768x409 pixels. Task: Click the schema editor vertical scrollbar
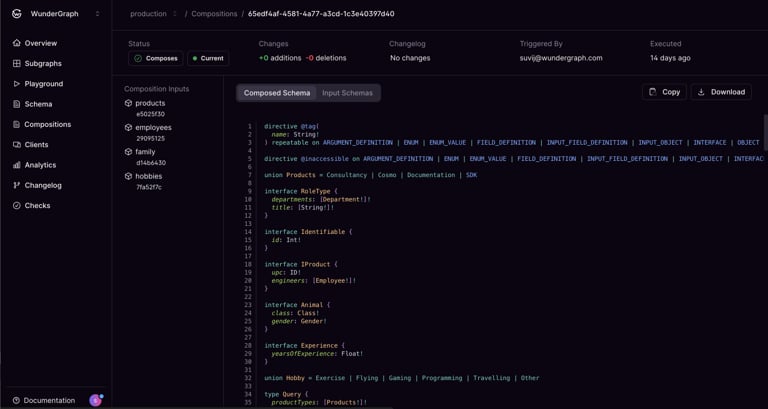[766, 132]
